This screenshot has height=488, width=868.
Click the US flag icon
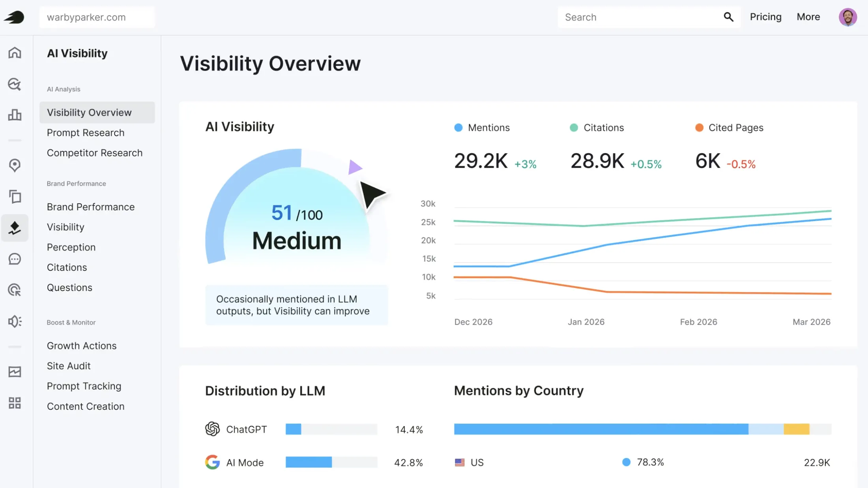pyautogui.click(x=460, y=462)
